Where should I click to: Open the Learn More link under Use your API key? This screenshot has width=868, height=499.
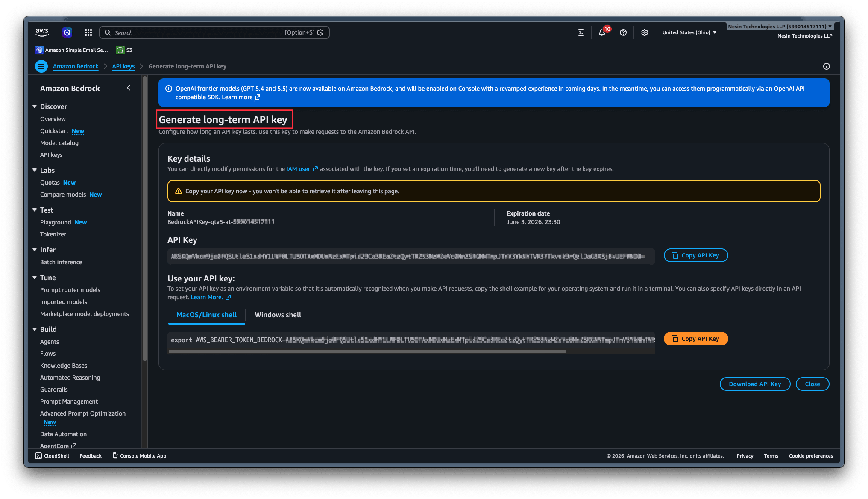pos(211,297)
